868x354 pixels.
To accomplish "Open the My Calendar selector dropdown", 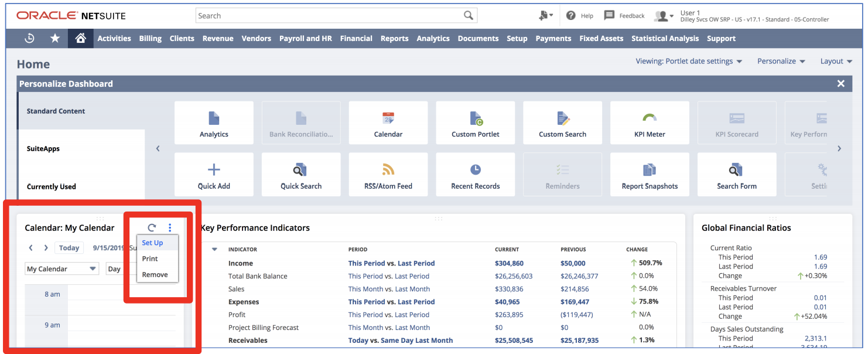I will pos(62,269).
